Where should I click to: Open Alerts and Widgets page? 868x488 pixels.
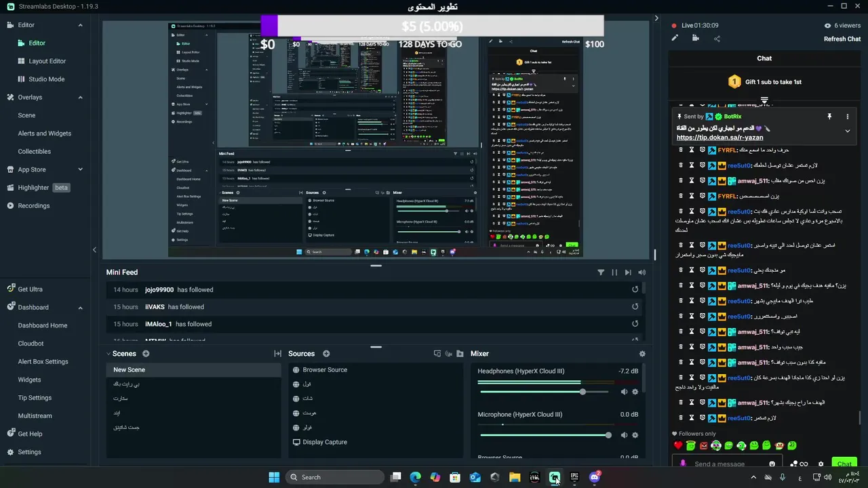pyautogui.click(x=44, y=134)
